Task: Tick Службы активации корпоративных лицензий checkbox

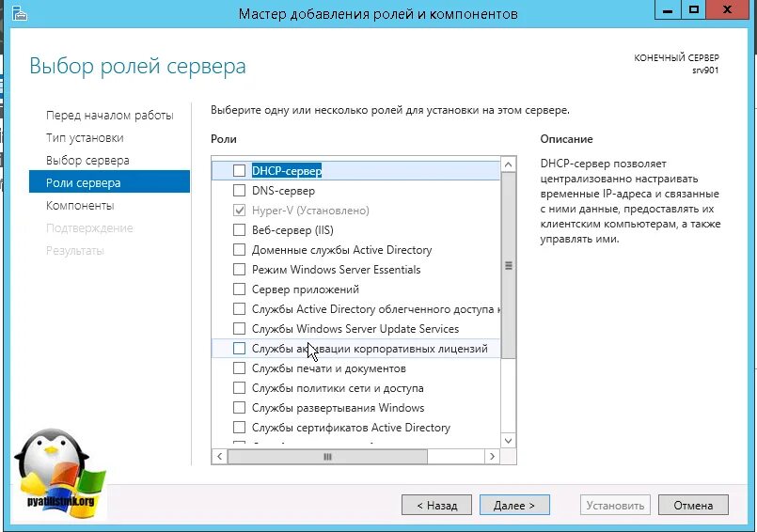Action: [x=239, y=349]
